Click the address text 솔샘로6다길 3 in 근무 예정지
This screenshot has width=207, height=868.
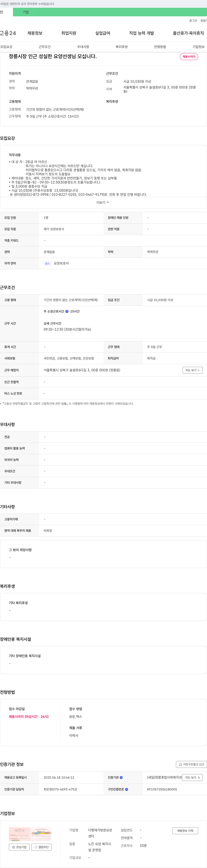coord(82,370)
